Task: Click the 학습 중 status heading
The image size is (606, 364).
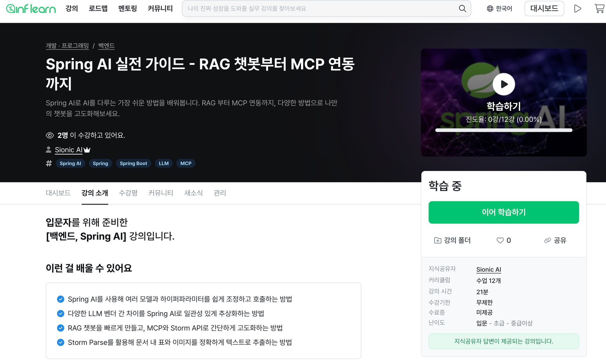Action: coord(445,186)
